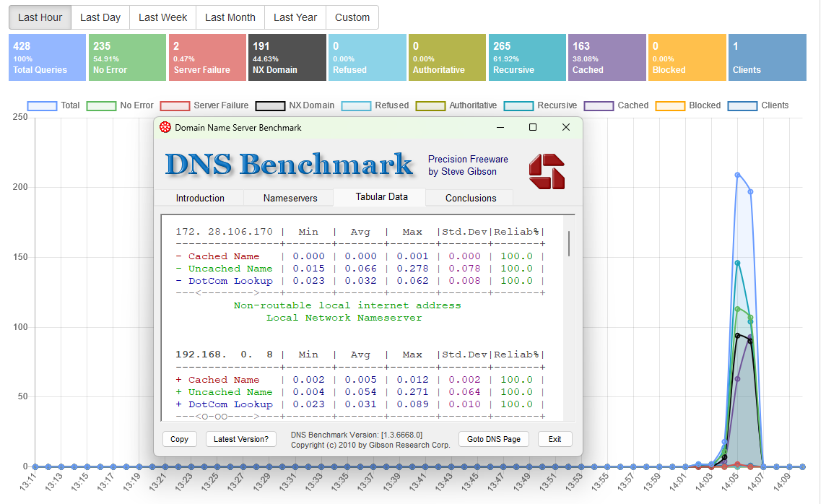
Task: Click the 0.089 max DotCom value
Action: coord(412,404)
